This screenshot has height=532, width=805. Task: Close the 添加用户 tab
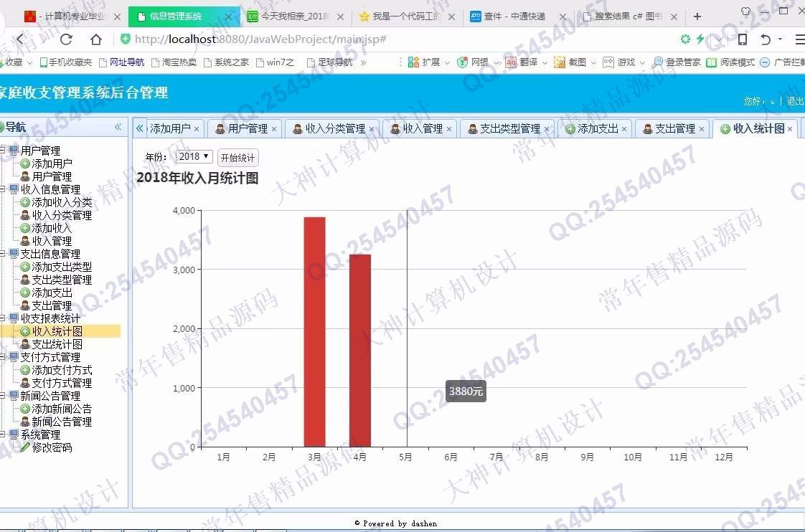coord(196,129)
